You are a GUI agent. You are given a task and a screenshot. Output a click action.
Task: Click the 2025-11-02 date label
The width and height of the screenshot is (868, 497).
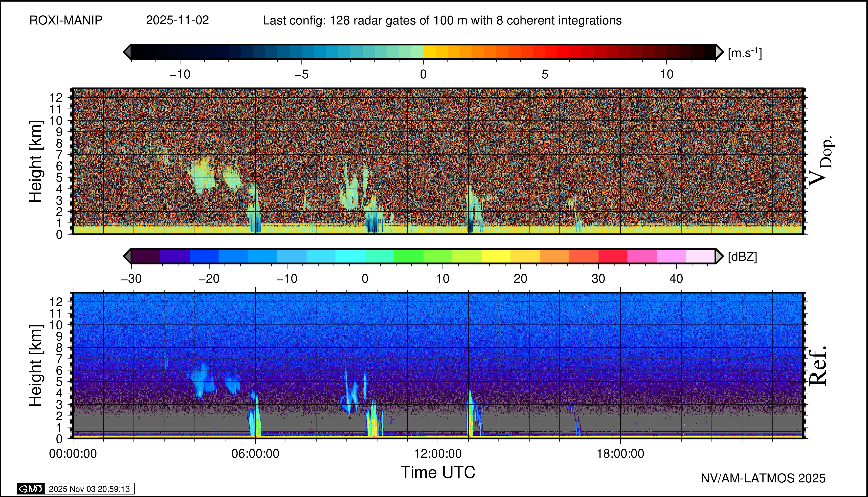coord(177,21)
